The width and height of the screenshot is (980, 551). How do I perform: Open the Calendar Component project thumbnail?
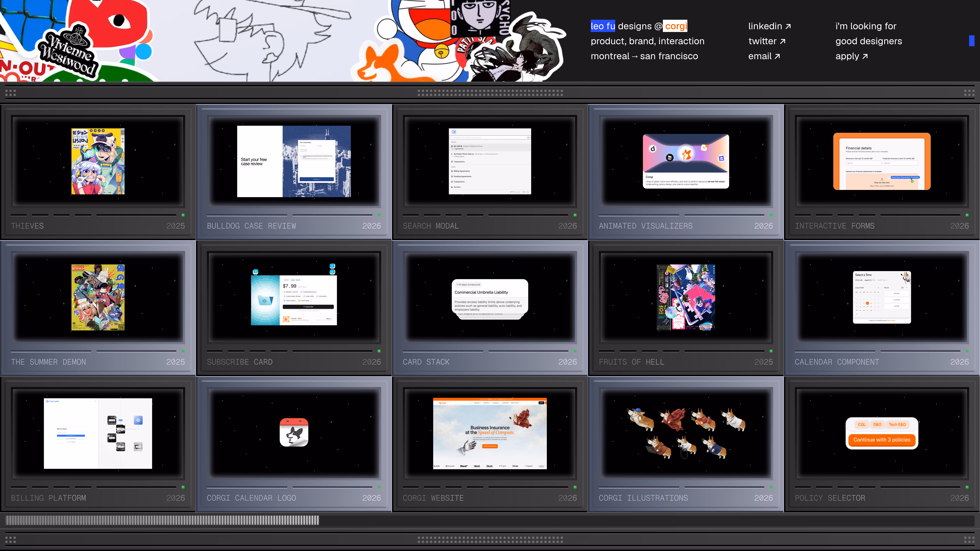pos(881,297)
